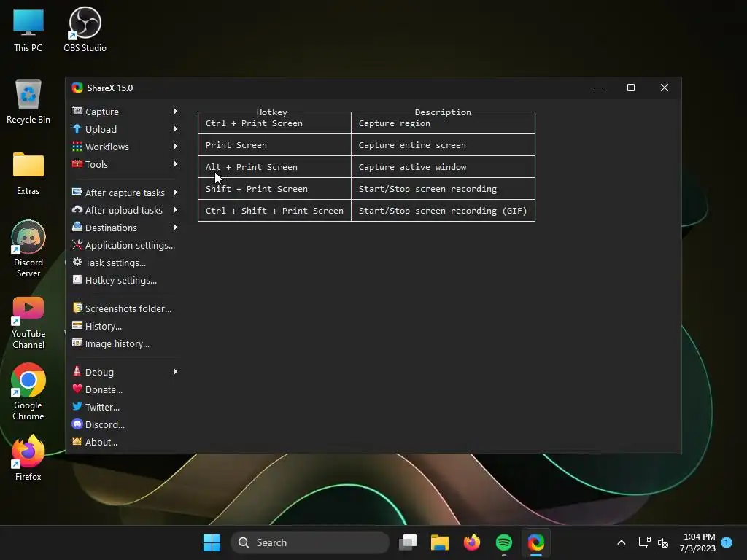Screen dimensions: 747x560
Task: Expand the Workflows submenu arrow
Action: tap(175, 146)
